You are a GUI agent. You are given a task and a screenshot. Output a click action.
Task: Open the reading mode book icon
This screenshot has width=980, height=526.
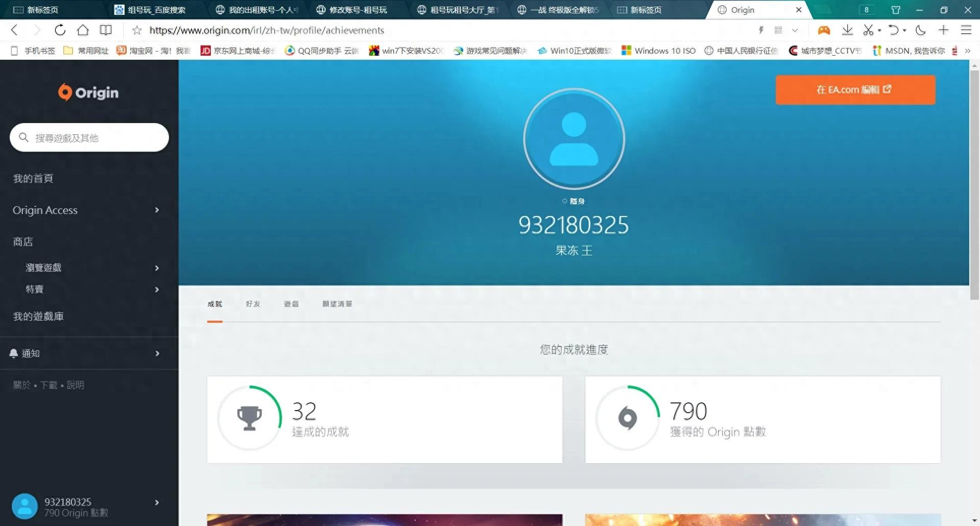(106, 30)
